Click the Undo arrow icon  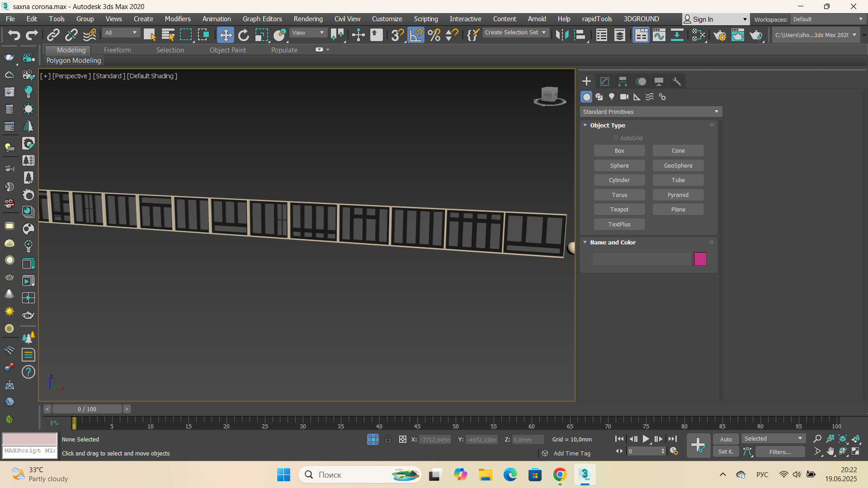[x=14, y=35]
